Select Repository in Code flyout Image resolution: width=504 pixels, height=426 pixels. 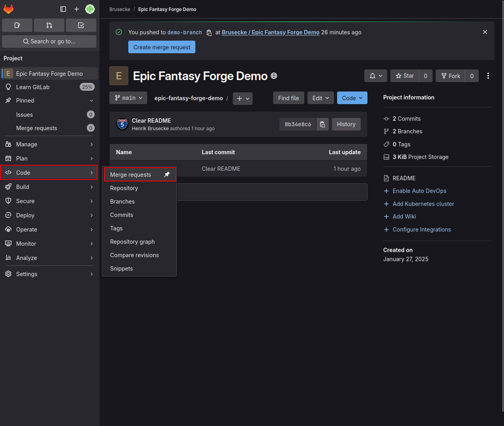click(x=139, y=188)
